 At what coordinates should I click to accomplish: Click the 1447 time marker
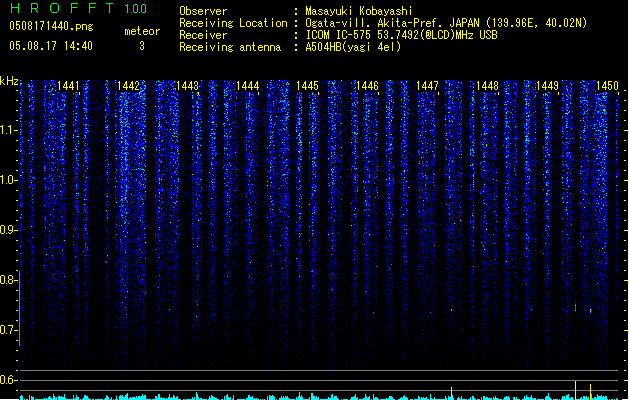click(x=427, y=86)
